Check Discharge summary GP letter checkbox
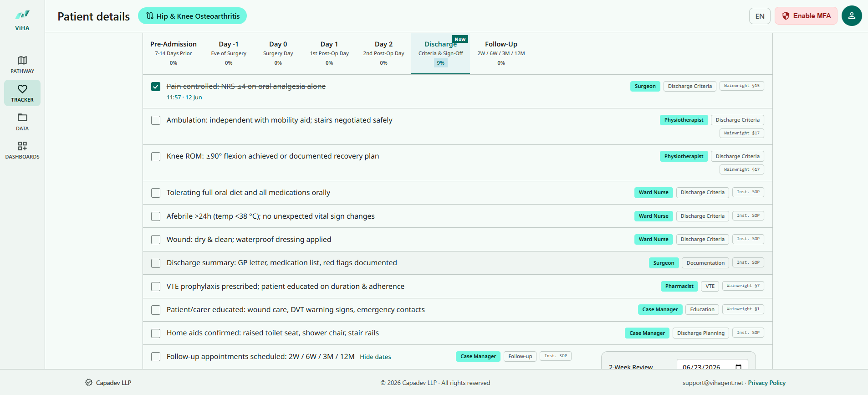 point(156,263)
